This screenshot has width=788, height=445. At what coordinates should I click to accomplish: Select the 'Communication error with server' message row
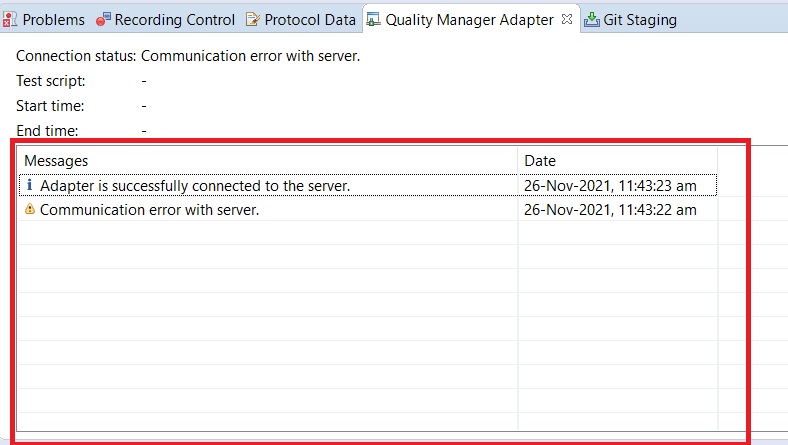pos(150,210)
